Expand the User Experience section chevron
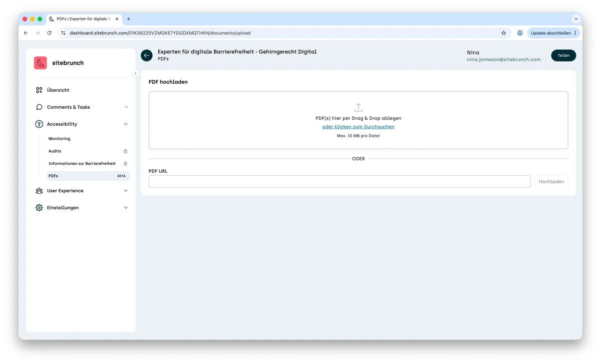Viewport: 601px width, 364px height. point(126,191)
